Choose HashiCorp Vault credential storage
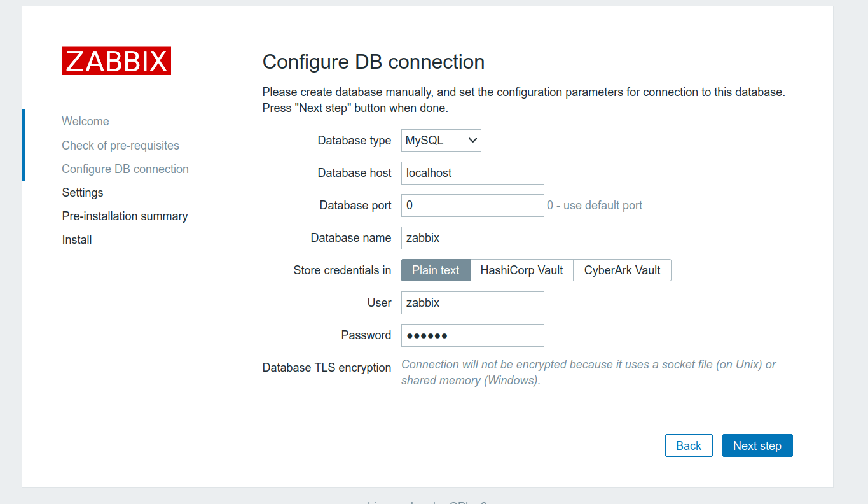868x504 pixels. [521, 270]
